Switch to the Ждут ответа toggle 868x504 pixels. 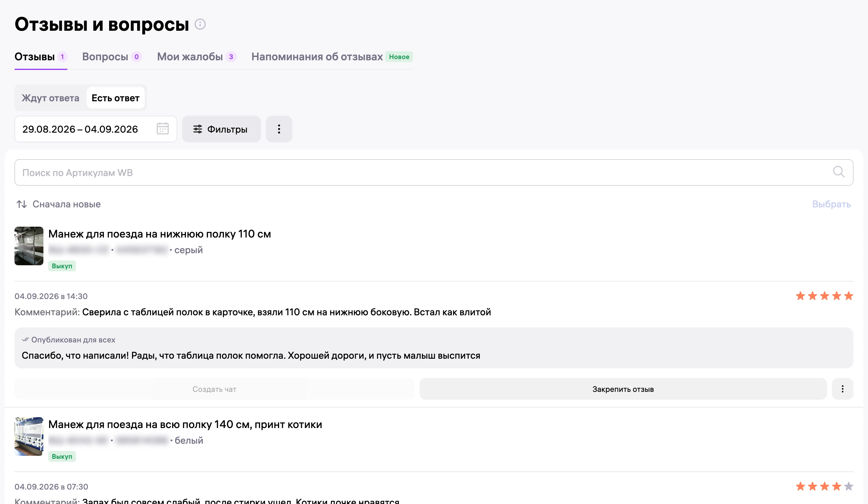[50, 98]
